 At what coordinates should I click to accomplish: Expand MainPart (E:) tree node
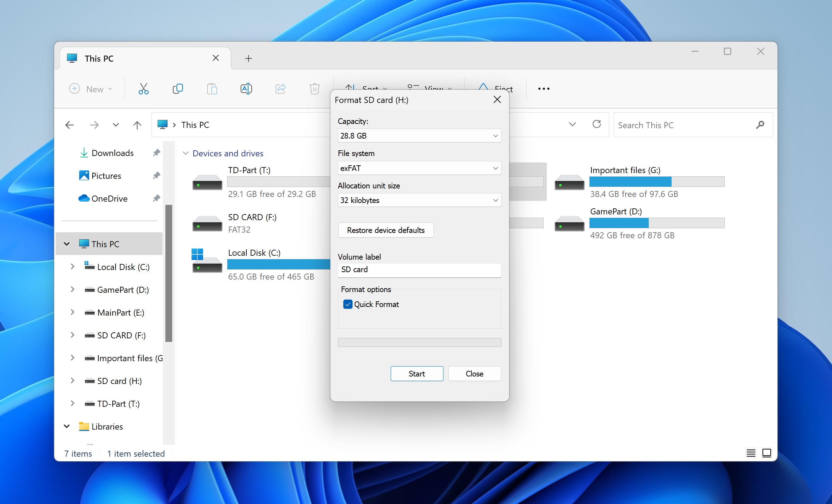(72, 312)
